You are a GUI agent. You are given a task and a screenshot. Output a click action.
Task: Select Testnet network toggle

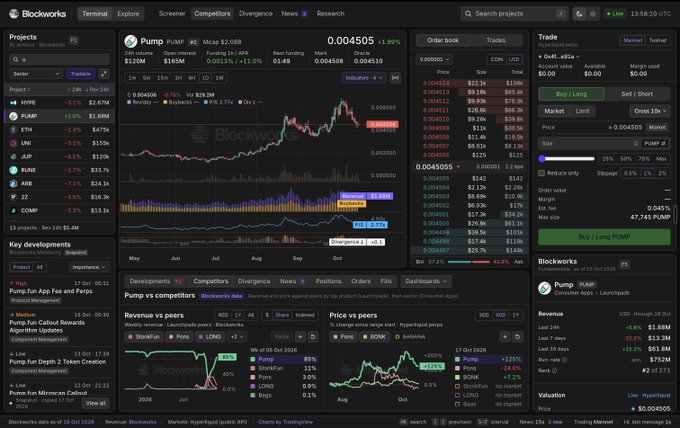tap(657, 40)
